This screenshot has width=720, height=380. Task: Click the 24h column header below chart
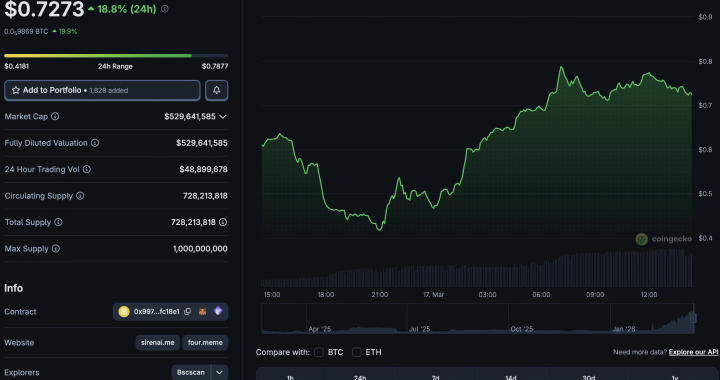pos(360,377)
